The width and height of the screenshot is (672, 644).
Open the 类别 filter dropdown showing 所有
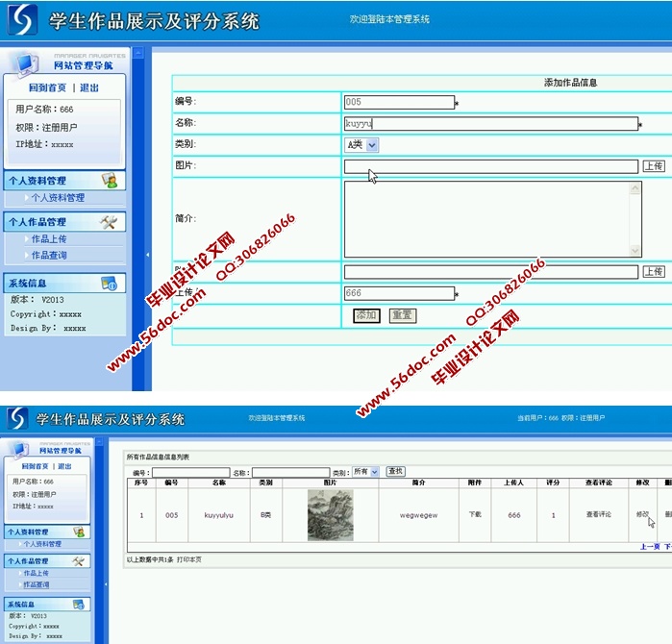365,472
